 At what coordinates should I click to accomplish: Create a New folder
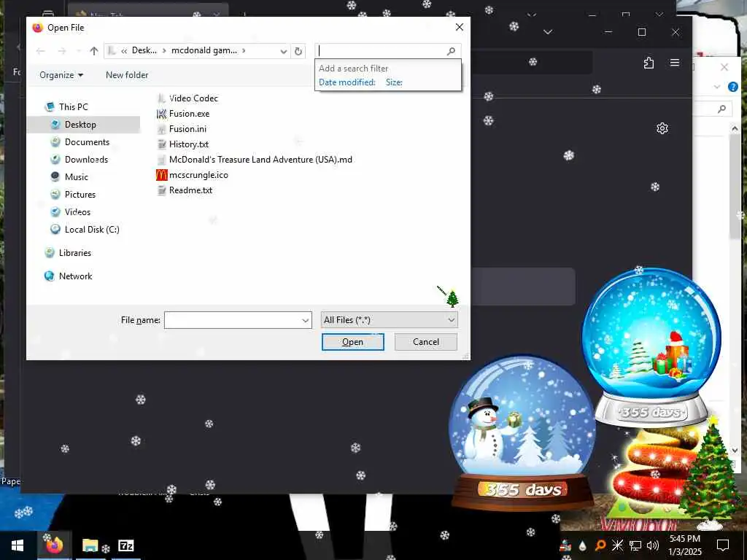pyautogui.click(x=127, y=75)
